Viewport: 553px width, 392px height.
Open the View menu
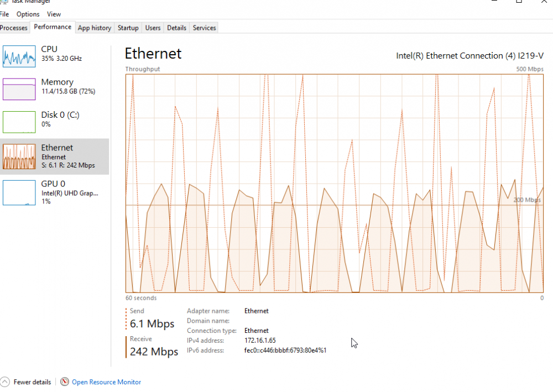[x=54, y=14]
